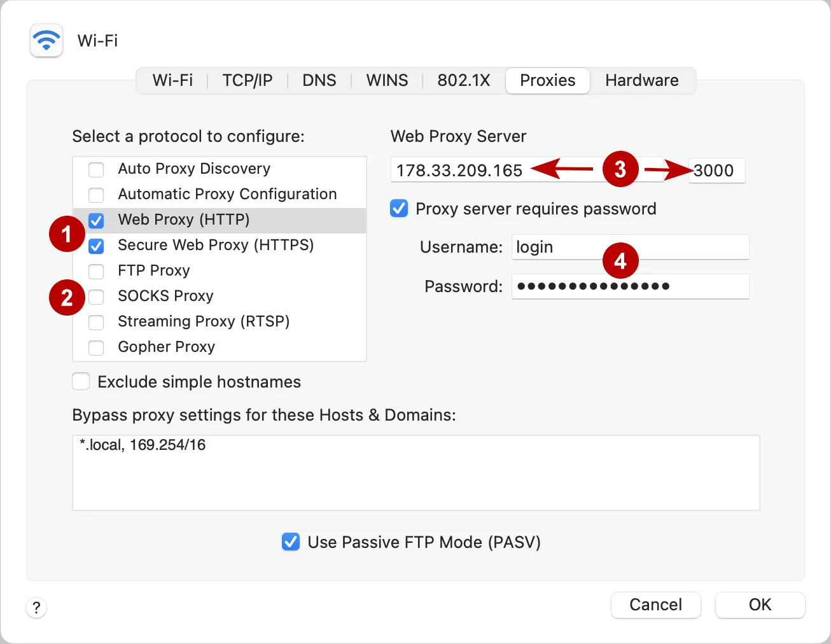
Task: Enable SOCKS Proxy
Action: pos(96,297)
